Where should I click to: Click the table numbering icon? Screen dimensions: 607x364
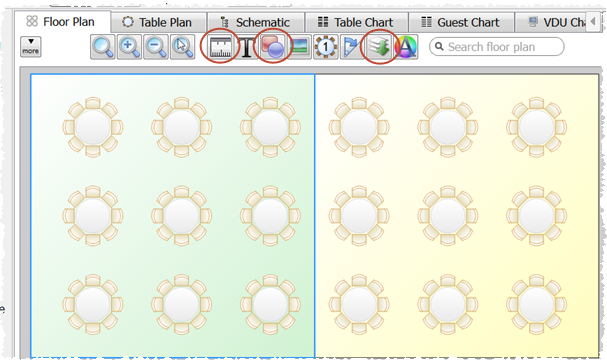pos(326,47)
